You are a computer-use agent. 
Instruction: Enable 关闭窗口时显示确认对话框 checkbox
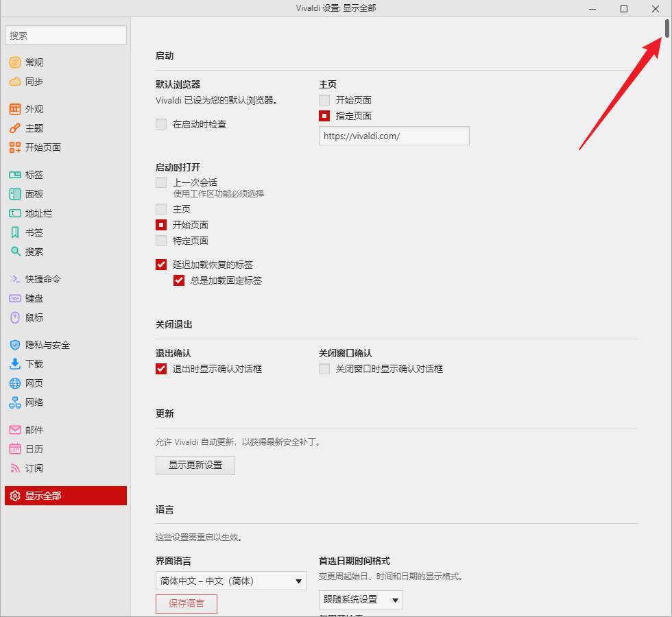click(x=324, y=369)
